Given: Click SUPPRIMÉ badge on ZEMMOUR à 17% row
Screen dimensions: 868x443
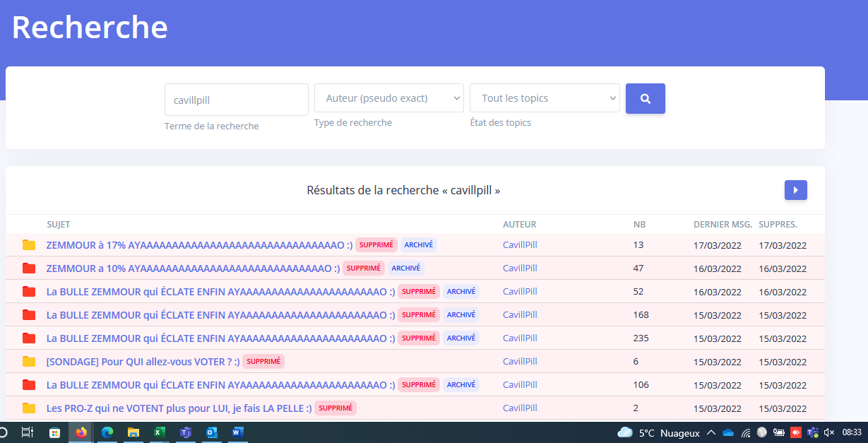Looking at the screenshot, I should tap(376, 245).
